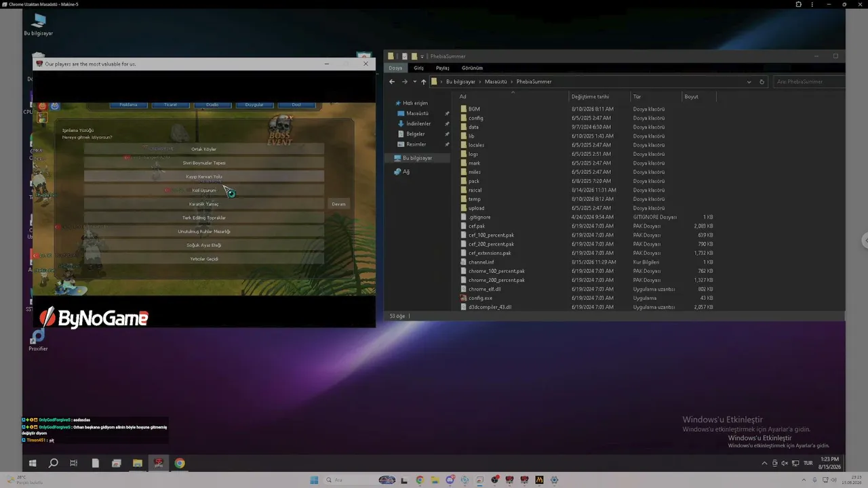868x488 pixels.
Task: Click the BGM folder icon
Action: coord(464,108)
